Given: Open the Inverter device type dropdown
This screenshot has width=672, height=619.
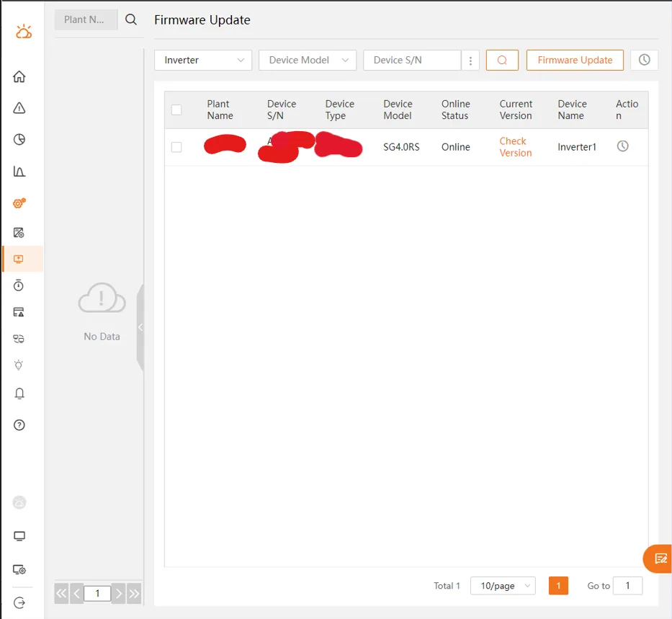Looking at the screenshot, I should pos(203,61).
